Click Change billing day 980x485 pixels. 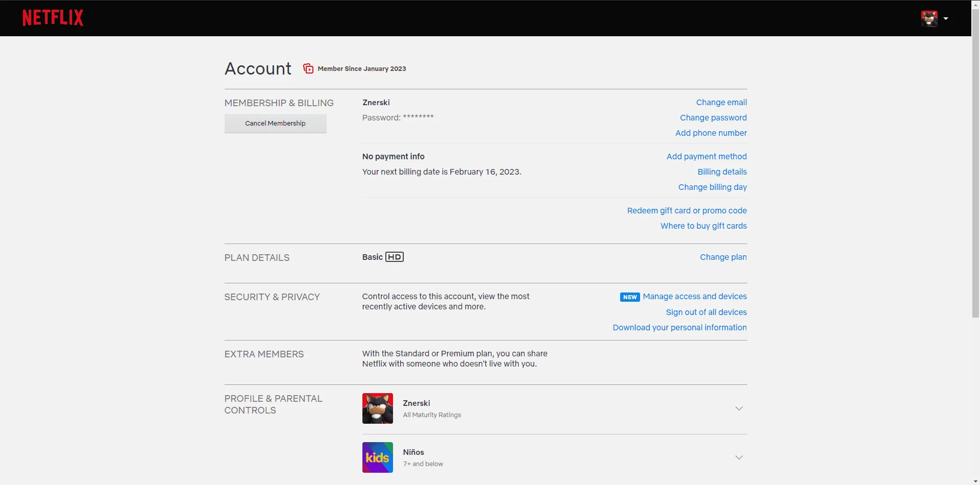(713, 187)
